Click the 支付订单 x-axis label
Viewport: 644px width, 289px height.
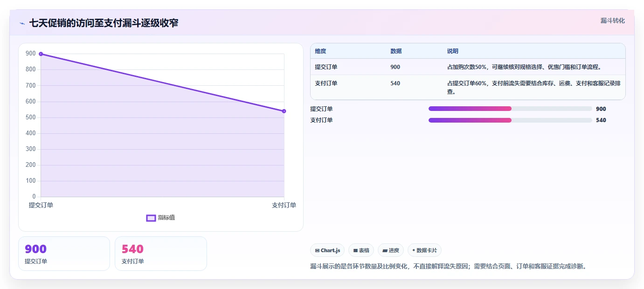pyautogui.click(x=284, y=205)
